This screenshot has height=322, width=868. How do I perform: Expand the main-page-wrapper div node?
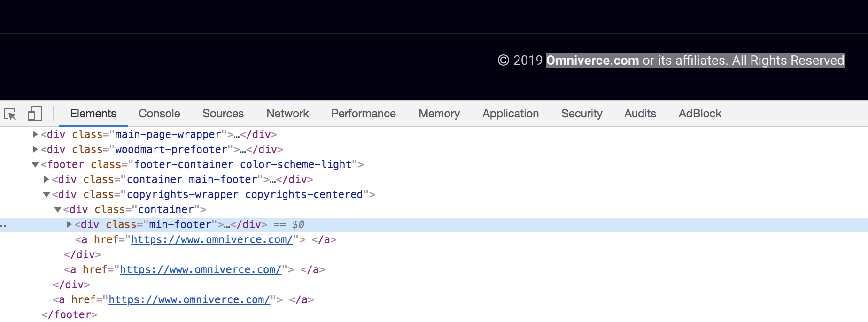(35, 134)
